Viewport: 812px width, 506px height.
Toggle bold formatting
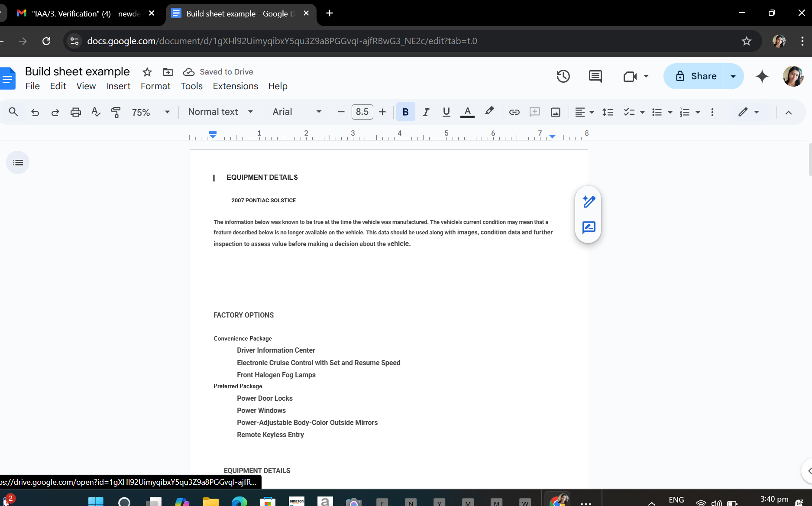406,112
